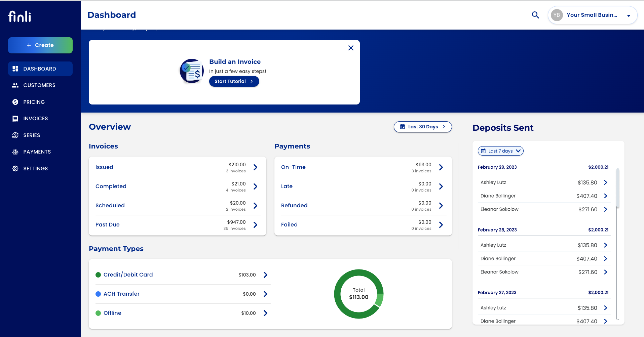Open the Your Small Business account dropdown
The image size is (644, 337).
tap(593, 15)
